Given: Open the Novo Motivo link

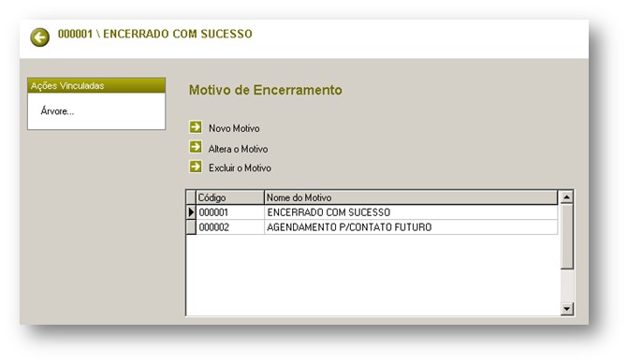Looking at the screenshot, I should [x=234, y=128].
